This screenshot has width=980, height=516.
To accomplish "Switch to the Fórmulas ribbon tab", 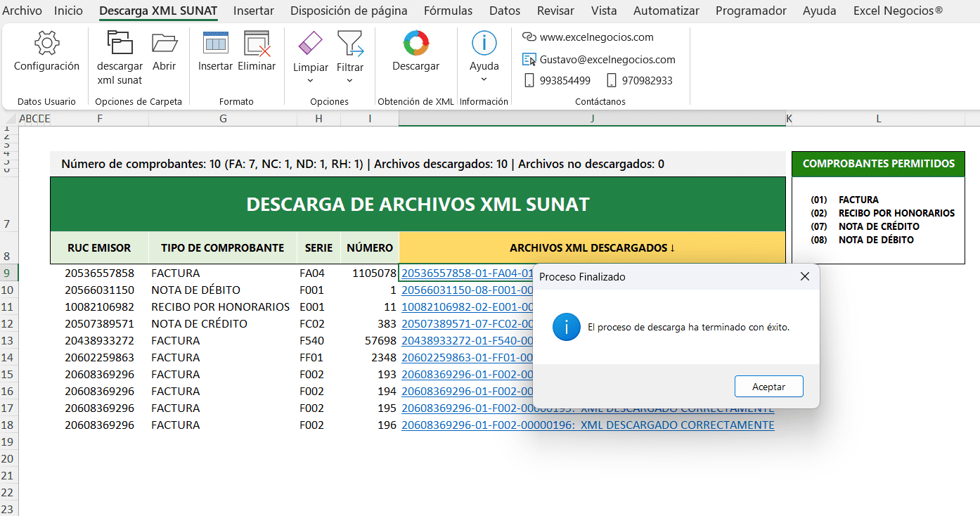I will click(448, 11).
